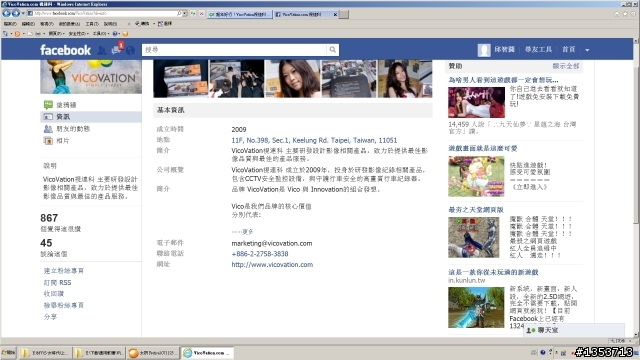Viewport: 640px width, 360px height.
Task: Expand the Print dropdown arrow
Action: coord(43,33)
